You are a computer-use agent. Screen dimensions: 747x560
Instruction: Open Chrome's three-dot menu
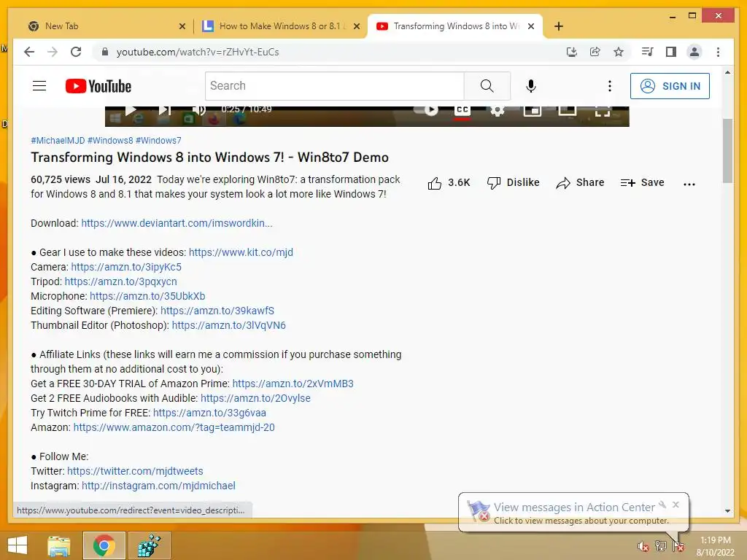[718, 52]
